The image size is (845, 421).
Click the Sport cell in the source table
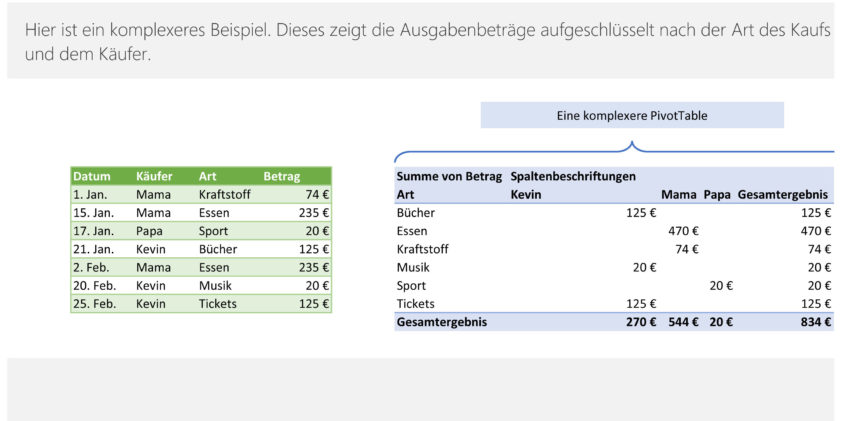(213, 231)
